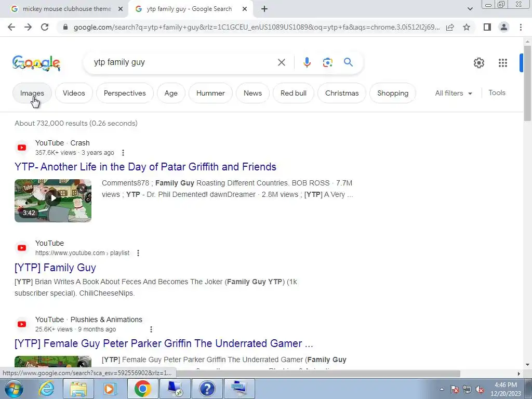Open the Google apps grid
This screenshot has width=532, height=399.
(x=503, y=63)
